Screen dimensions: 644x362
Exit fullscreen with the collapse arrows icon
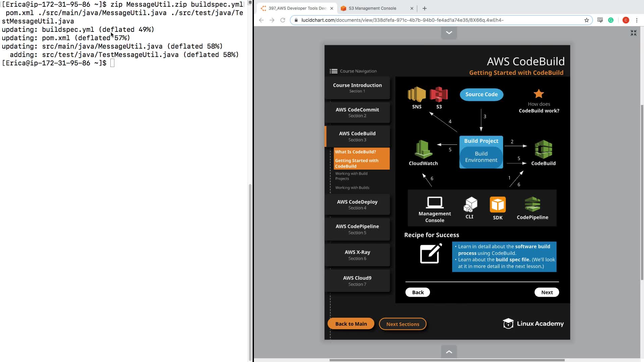tap(633, 33)
